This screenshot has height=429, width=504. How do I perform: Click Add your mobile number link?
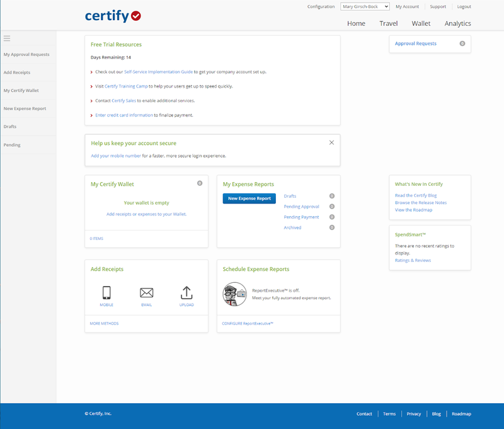116,156
